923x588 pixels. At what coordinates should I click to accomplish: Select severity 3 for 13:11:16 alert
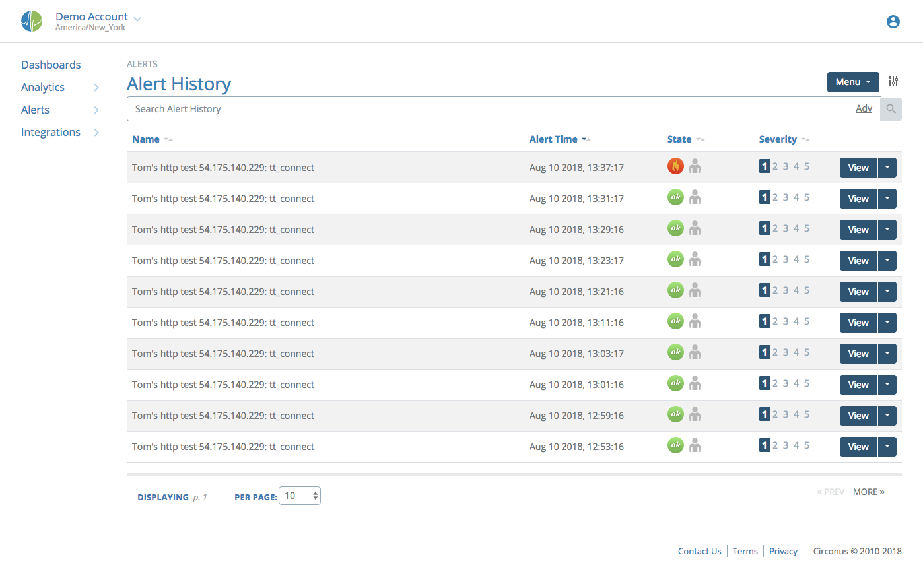click(x=786, y=321)
